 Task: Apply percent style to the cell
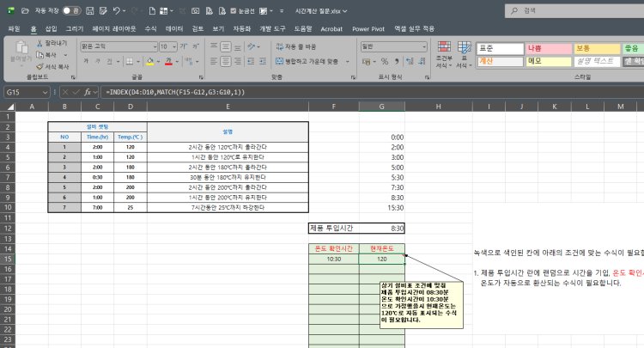(384, 62)
